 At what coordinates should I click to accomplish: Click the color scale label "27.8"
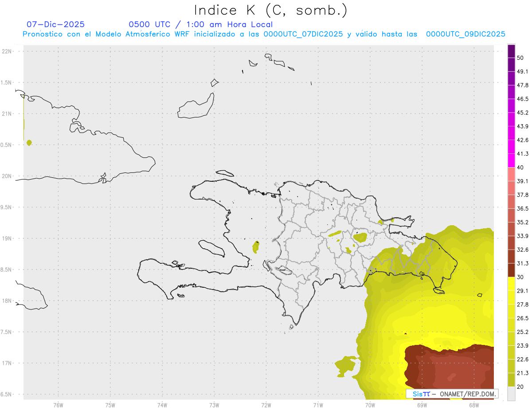pos(523,305)
